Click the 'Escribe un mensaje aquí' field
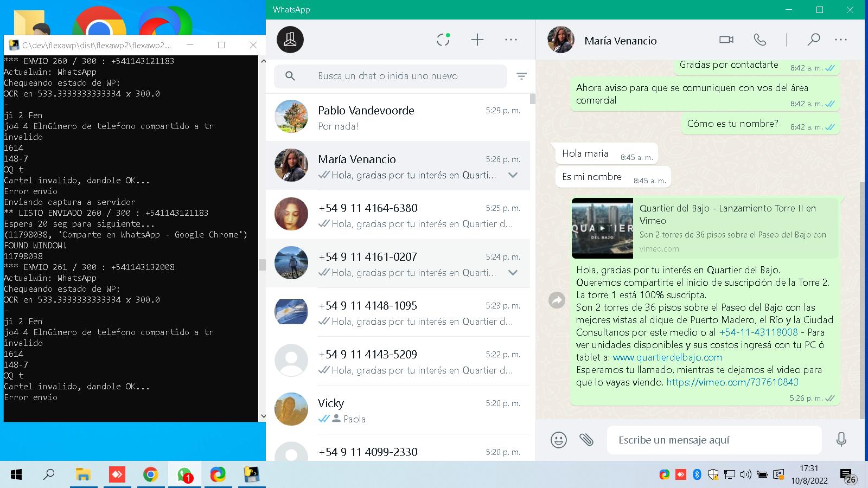 pyautogui.click(x=714, y=440)
